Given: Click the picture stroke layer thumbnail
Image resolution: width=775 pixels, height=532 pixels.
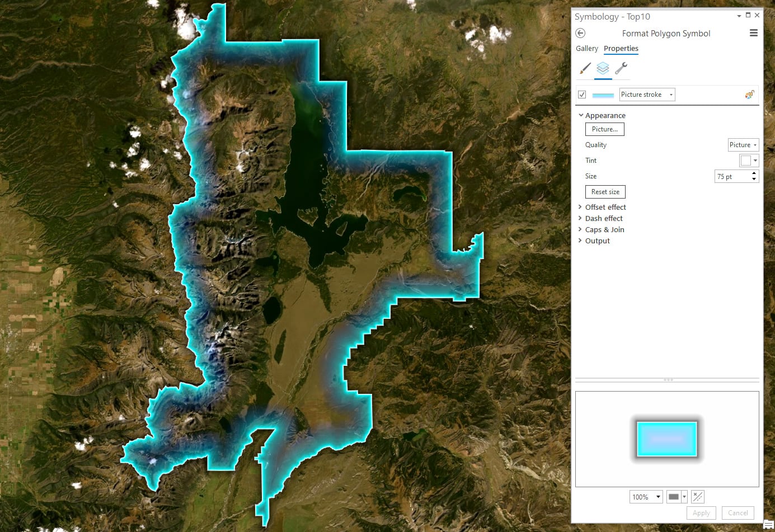Looking at the screenshot, I should click(603, 95).
